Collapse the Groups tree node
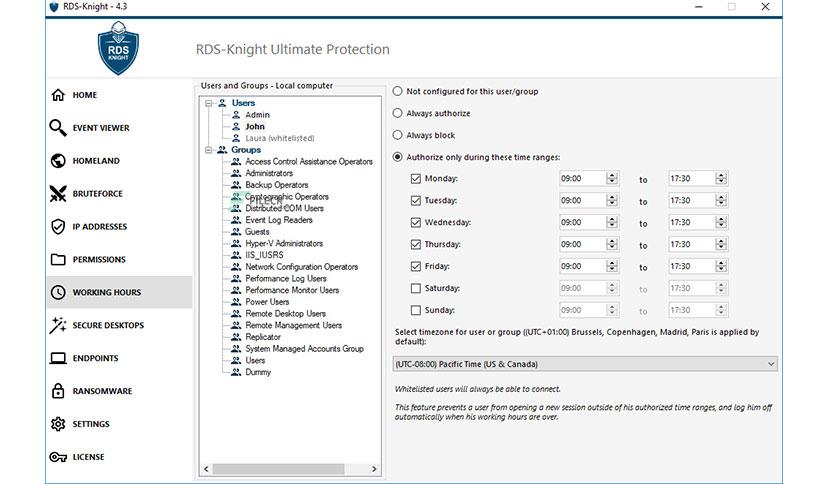The height and width of the screenshot is (484, 836). click(208, 150)
